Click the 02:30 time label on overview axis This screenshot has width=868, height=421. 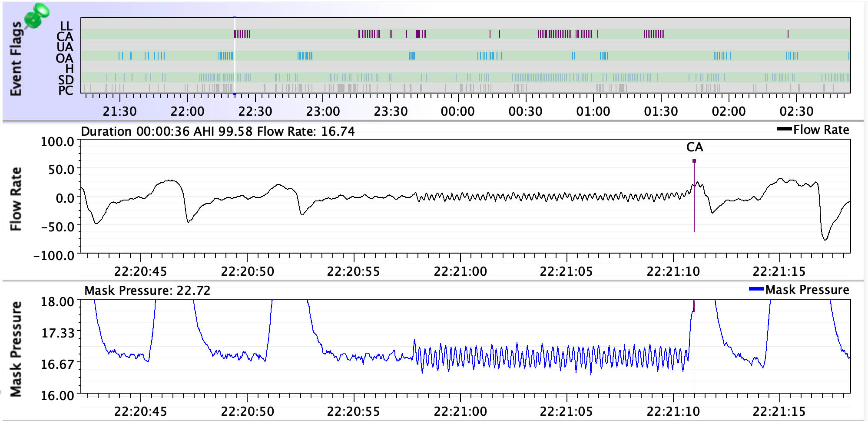(796, 111)
